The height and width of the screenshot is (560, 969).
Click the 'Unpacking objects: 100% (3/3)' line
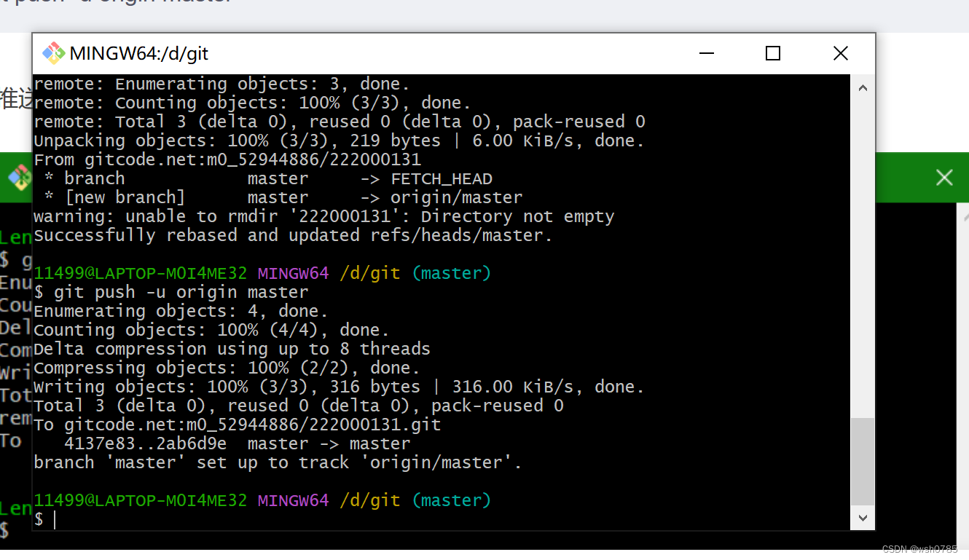point(339,141)
